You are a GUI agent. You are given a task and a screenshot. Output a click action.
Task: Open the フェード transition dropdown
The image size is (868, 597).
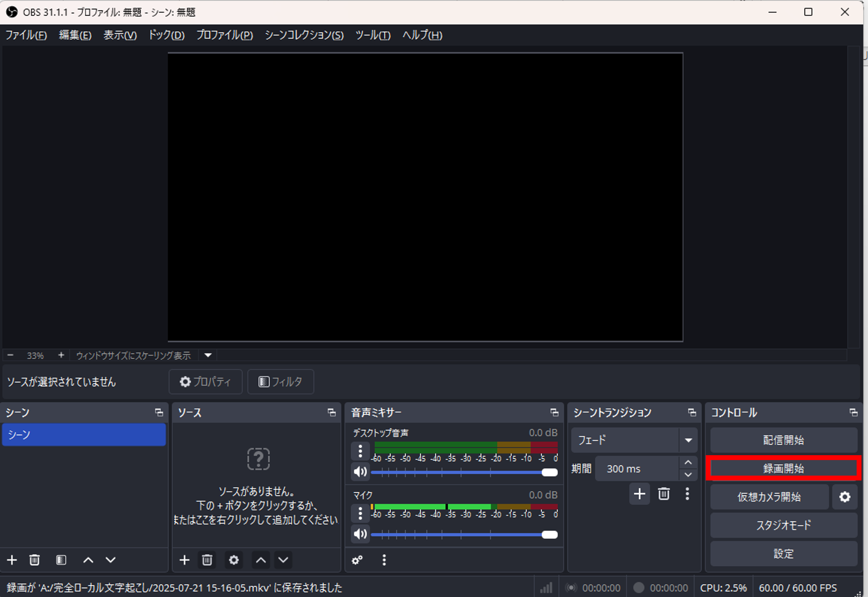(x=688, y=440)
